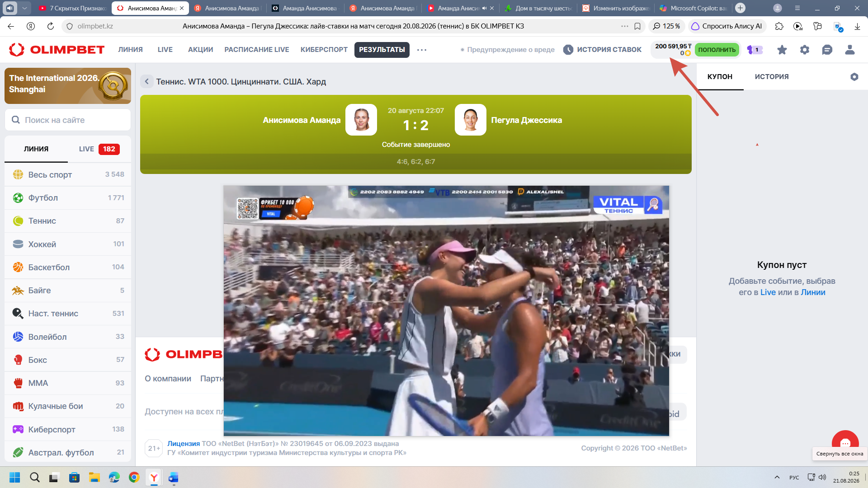The image size is (868, 488).
Task: Open the favorites star icon in header
Action: (x=782, y=50)
